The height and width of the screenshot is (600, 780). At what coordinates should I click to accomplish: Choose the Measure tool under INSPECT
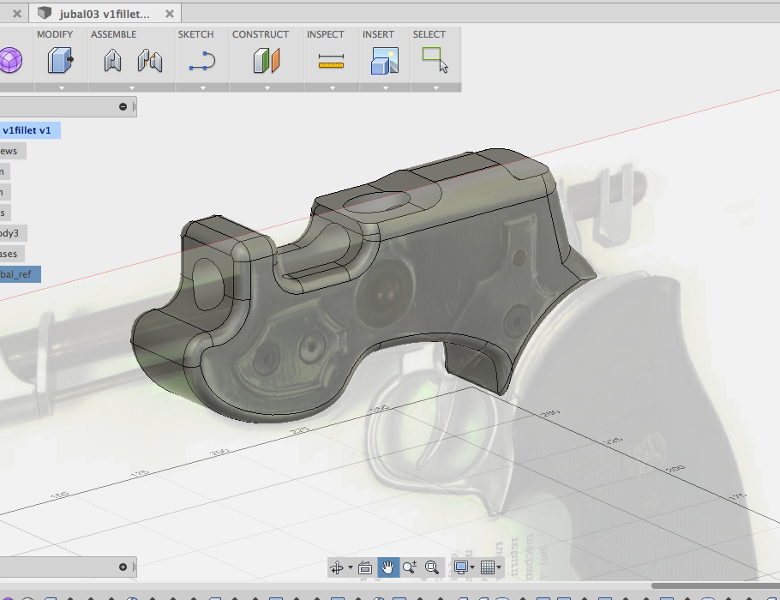[x=331, y=61]
